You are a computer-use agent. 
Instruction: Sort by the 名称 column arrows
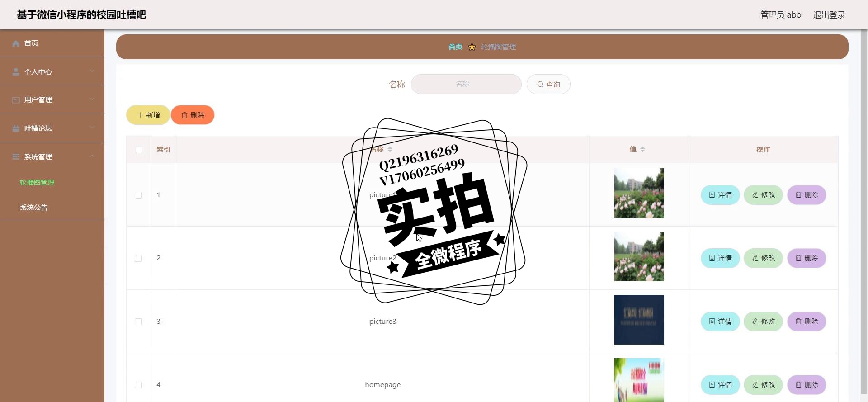pos(390,149)
